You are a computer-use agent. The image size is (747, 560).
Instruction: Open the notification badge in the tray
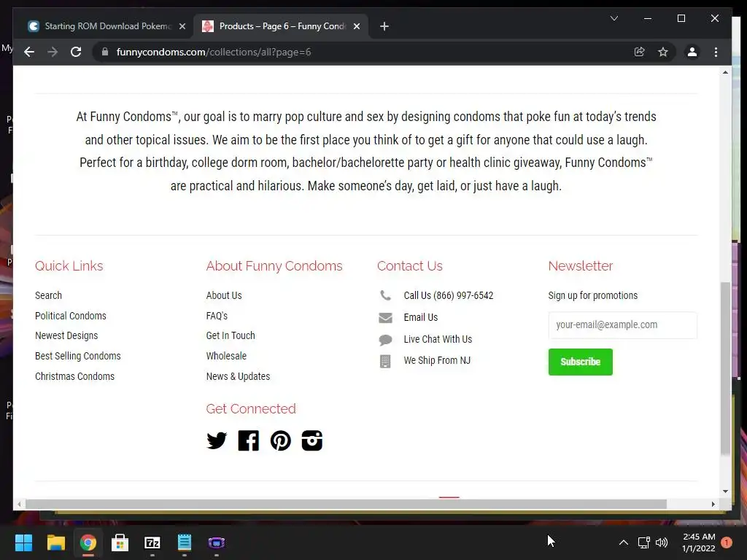coord(727,542)
